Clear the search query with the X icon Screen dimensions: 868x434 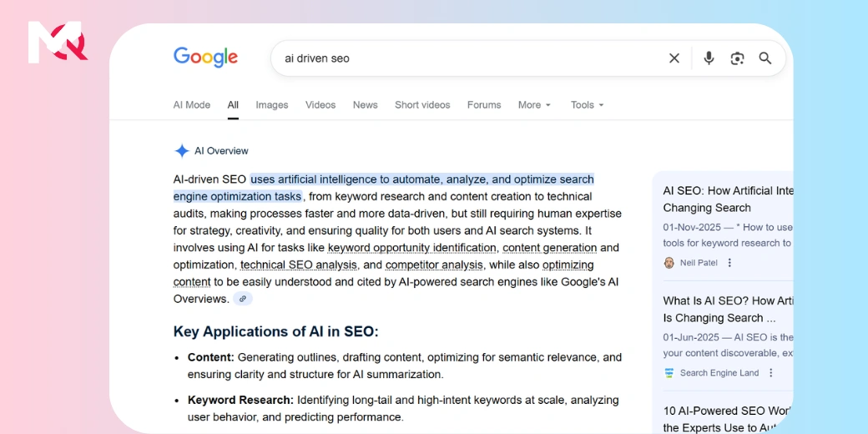[674, 58]
